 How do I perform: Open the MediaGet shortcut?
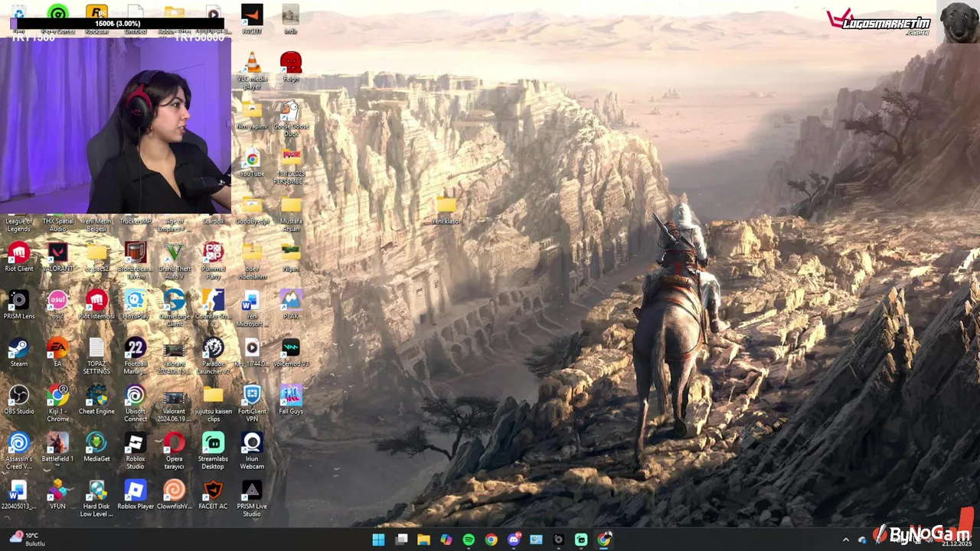[x=96, y=447]
